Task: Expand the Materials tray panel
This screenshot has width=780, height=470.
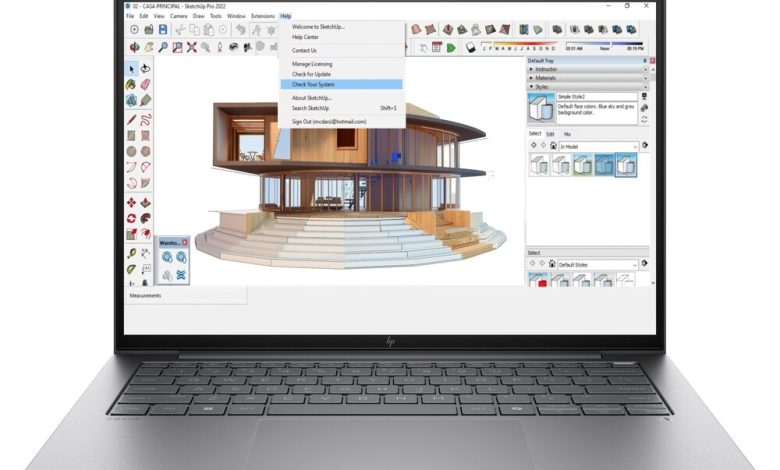Action: click(x=586, y=78)
